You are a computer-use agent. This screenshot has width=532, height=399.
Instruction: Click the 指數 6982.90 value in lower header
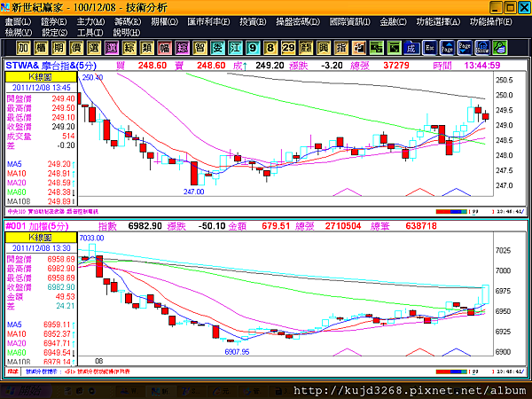[145, 226]
